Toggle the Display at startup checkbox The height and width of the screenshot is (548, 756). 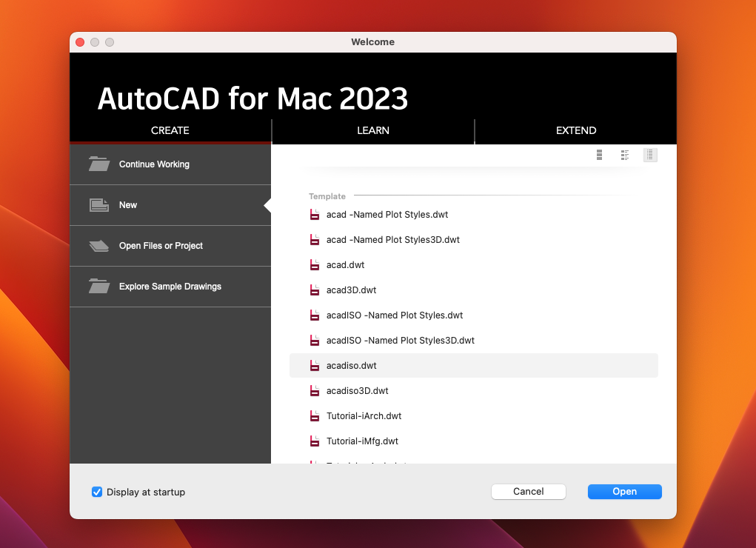(x=97, y=492)
